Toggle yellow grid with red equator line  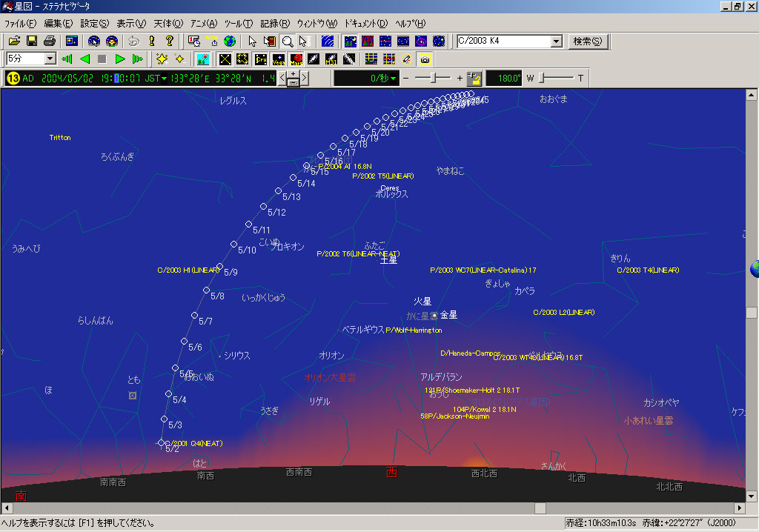tap(389, 59)
